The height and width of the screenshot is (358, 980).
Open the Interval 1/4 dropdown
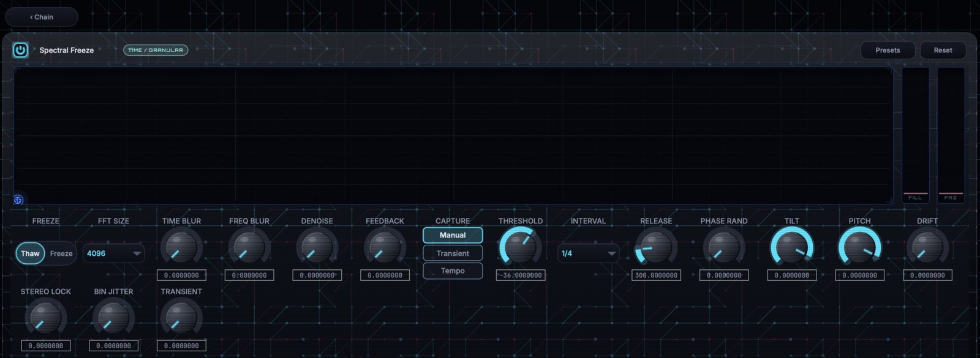pos(588,253)
